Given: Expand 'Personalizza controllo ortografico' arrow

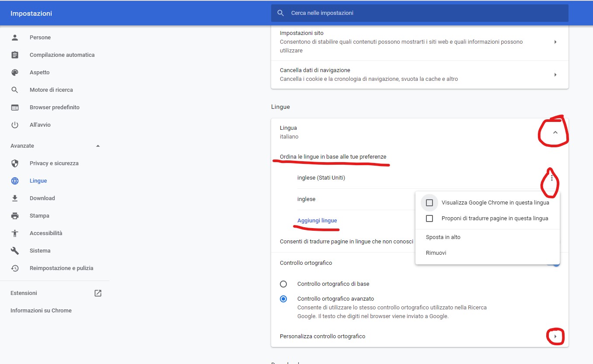Looking at the screenshot, I should (x=555, y=336).
